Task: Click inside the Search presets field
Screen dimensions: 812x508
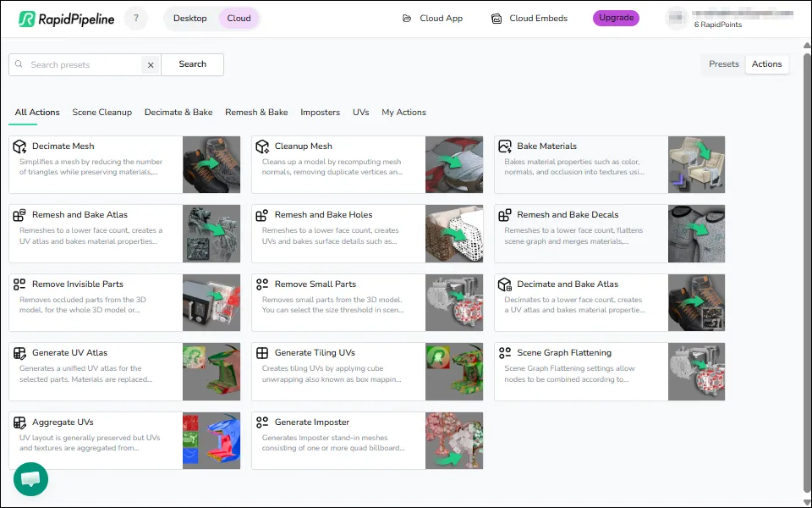Action: point(76,63)
